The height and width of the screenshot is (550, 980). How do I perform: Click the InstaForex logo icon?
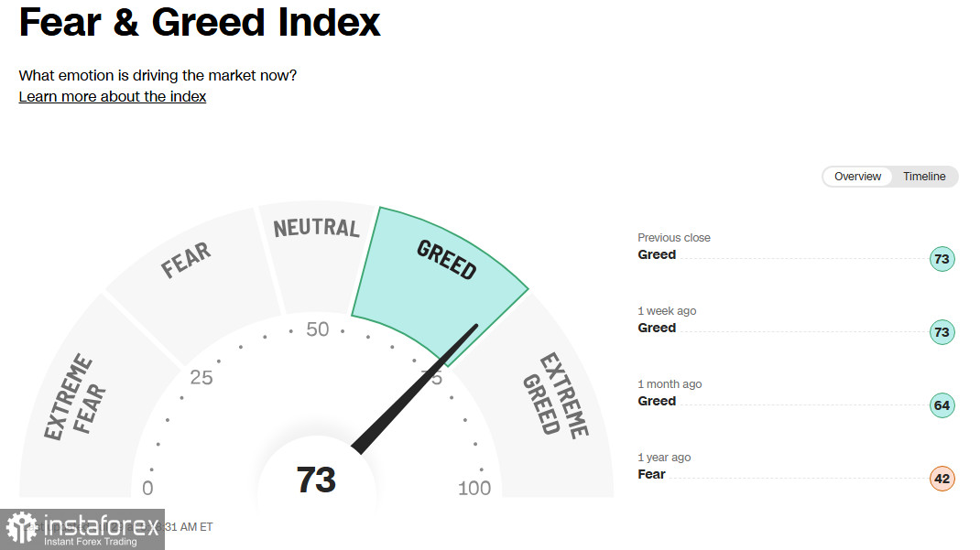pos(22,527)
